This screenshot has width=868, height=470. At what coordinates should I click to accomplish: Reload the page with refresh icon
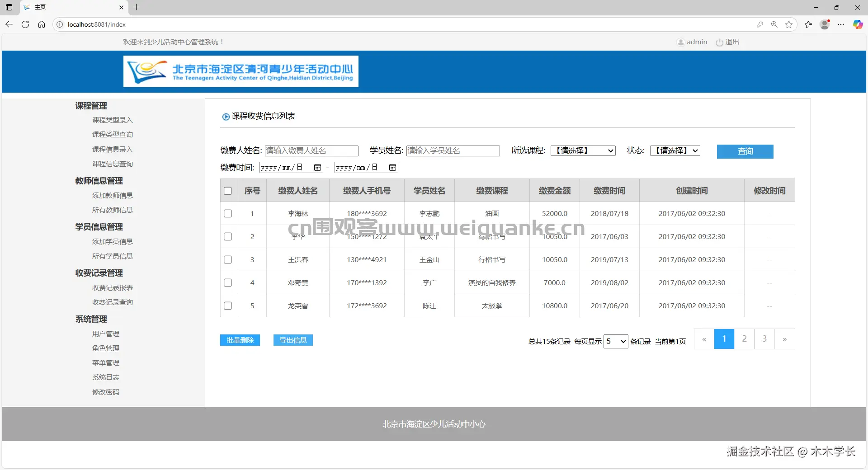tap(25, 24)
